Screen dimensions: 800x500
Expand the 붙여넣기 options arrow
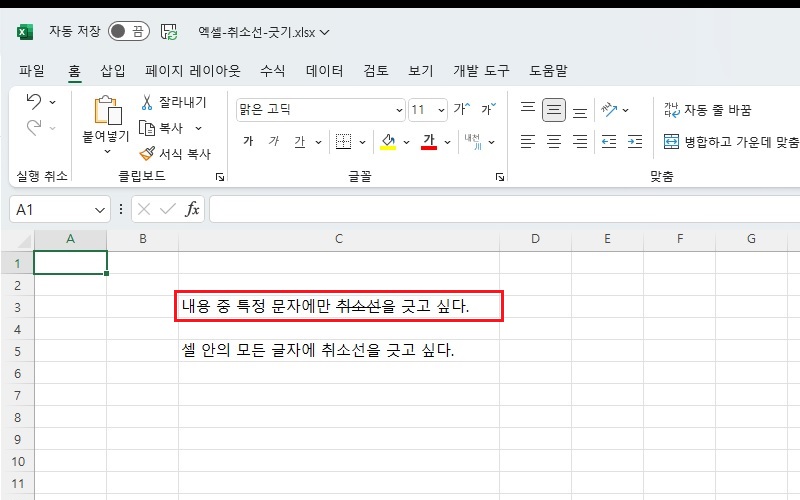point(107,152)
